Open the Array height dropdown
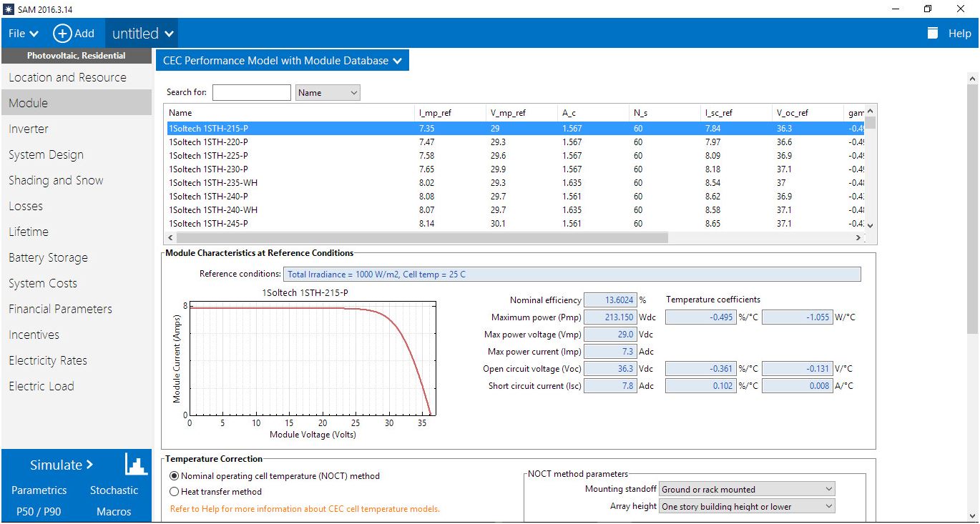980x524 pixels. [x=746, y=506]
